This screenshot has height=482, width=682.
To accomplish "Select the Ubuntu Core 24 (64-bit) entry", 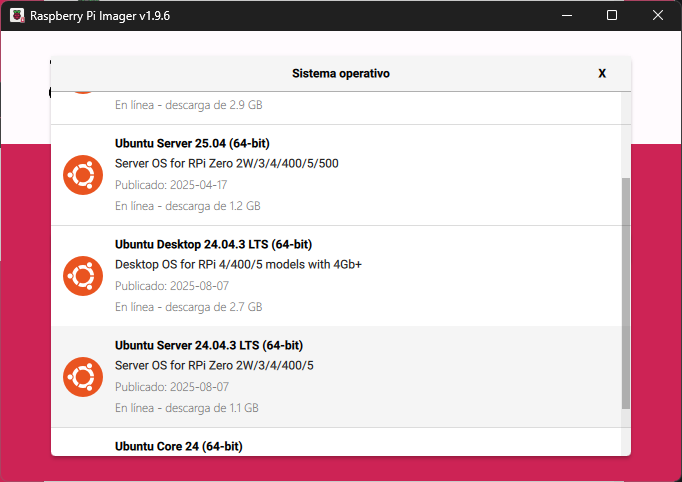I will 178,445.
